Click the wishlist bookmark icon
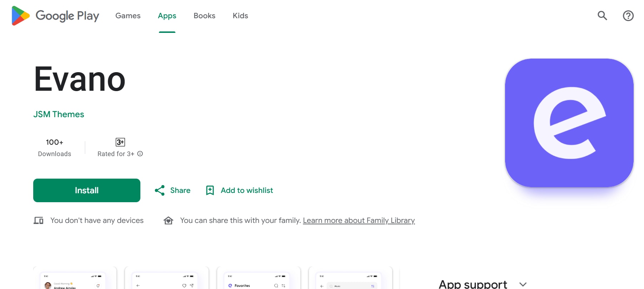The height and width of the screenshot is (289, 644). coord(210,190)
